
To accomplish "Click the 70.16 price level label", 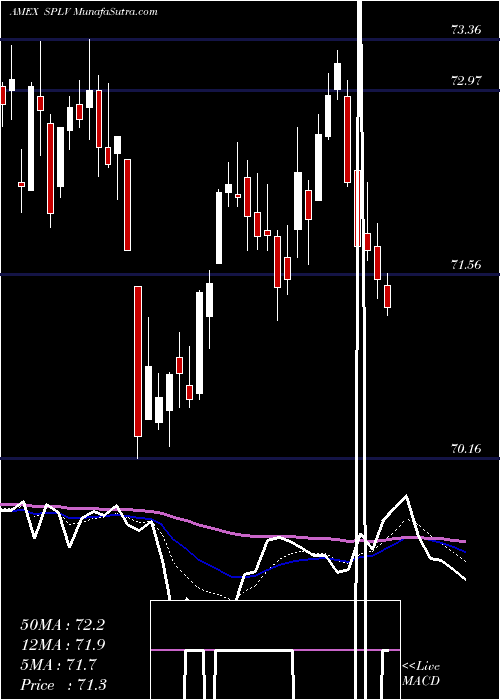I will [466, 449].
